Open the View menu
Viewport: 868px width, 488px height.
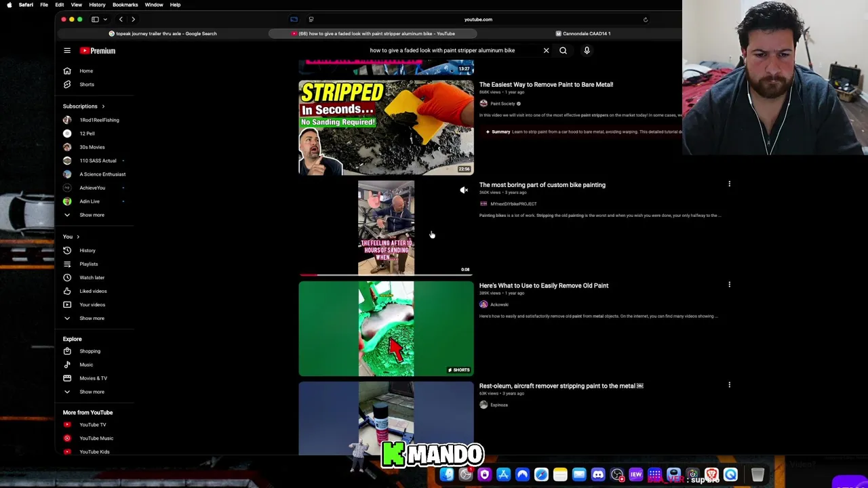[x=76, y=5]
